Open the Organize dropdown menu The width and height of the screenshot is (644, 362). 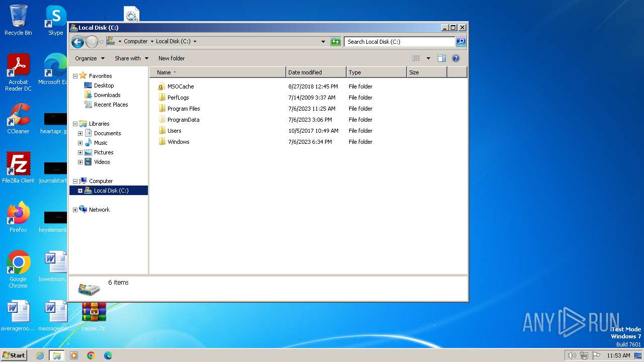click(90, 58)
